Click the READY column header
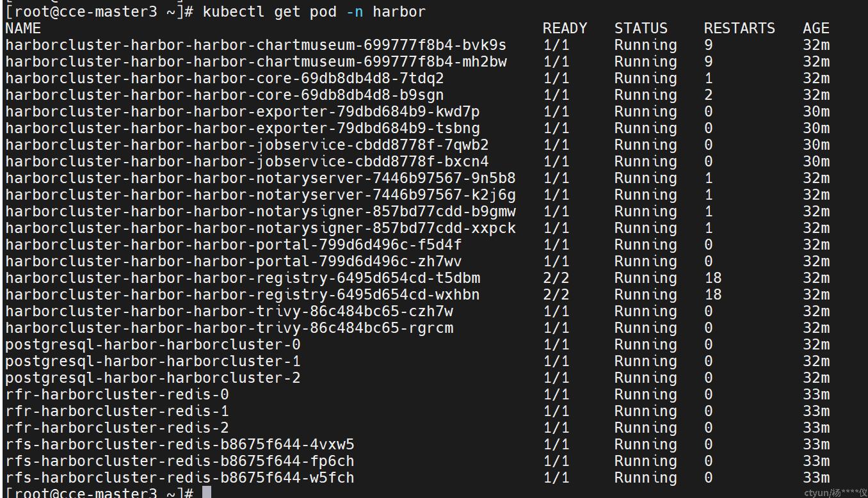The height and width of the screenshot is (498, 868). pos(565,28)
